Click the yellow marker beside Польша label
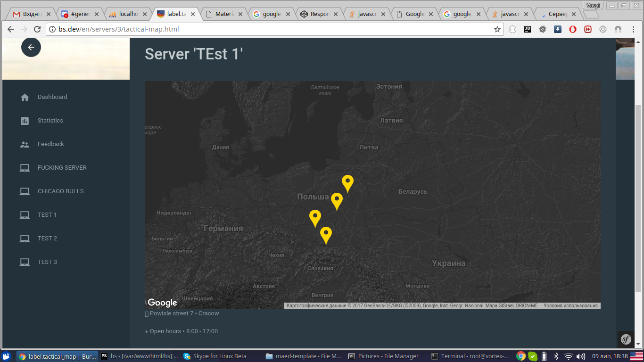The image size is (644, 362). point(337,201)
